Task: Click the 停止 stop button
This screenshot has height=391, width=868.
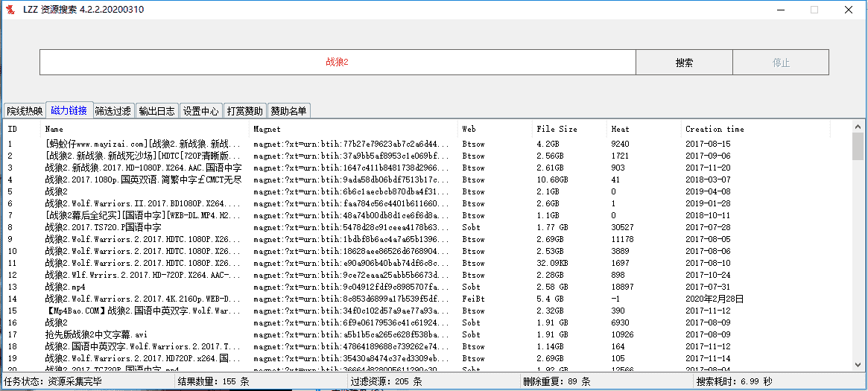Action: click(781, 62)
